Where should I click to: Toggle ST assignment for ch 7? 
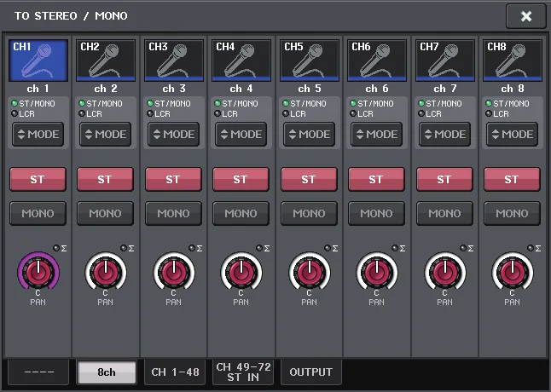[x=445, y=179]
